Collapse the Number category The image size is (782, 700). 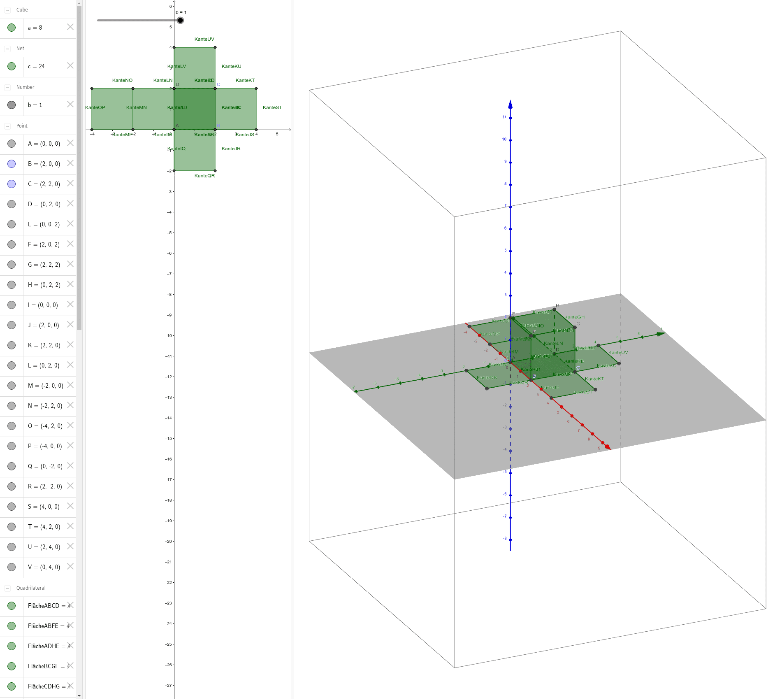coord(7,87)
